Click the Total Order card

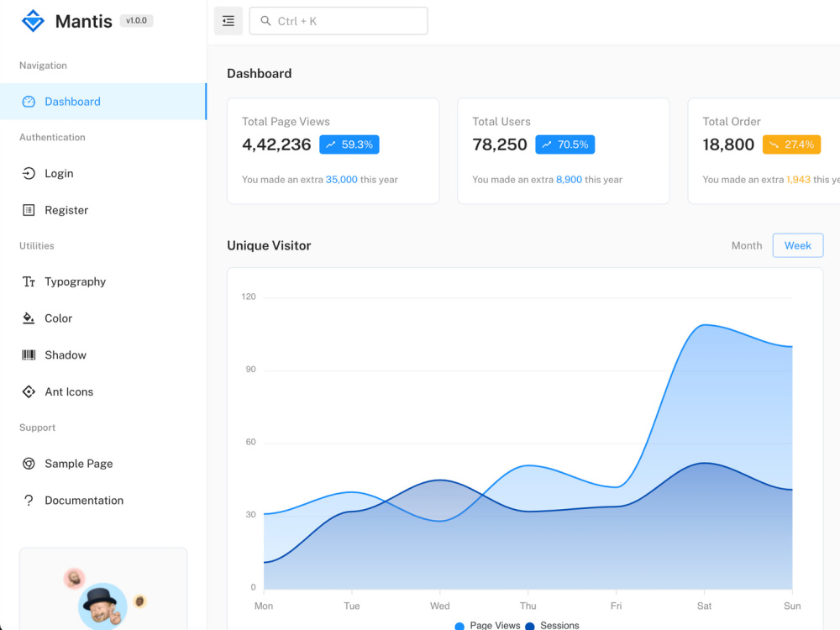point(764,150)
